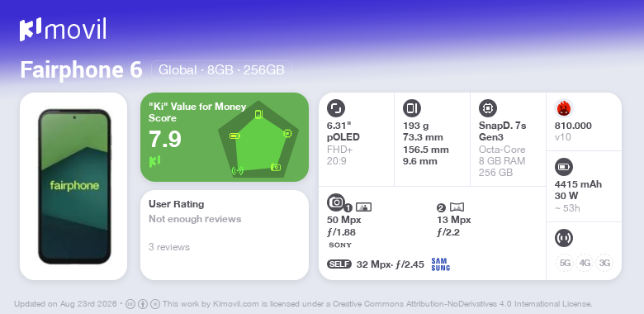Click the display size icon

click(x=336, y=108)
